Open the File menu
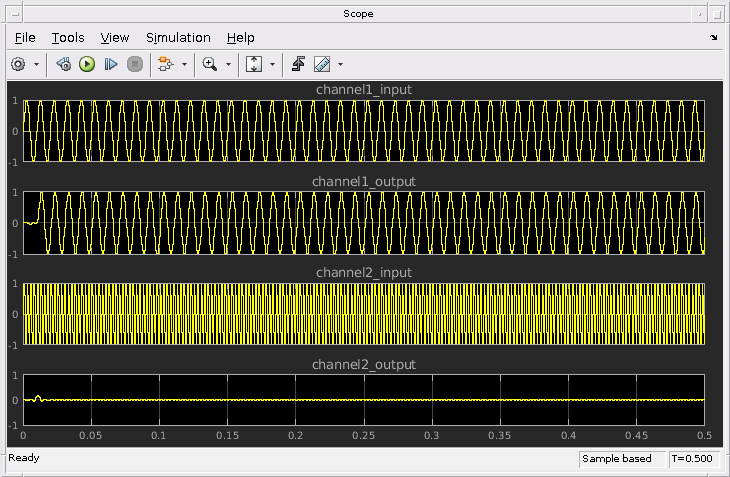Viewport: 730px width, 477px height. 25,38
